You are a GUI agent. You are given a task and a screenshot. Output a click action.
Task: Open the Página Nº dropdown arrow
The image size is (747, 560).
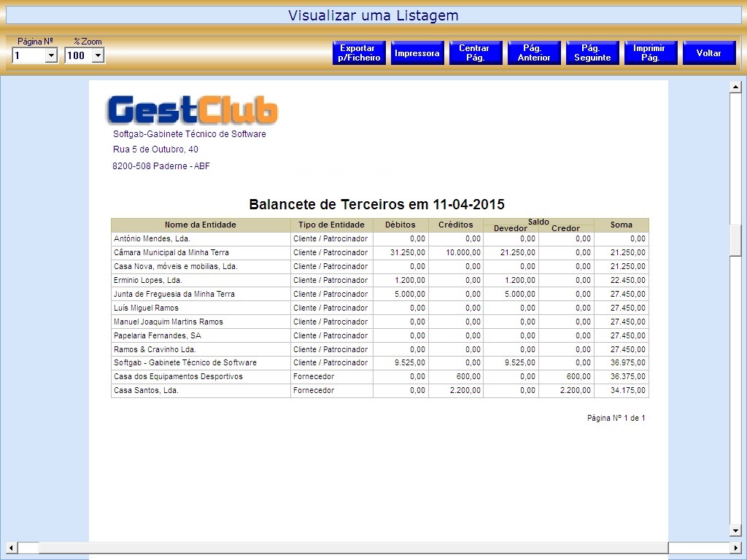pos(51,55)
